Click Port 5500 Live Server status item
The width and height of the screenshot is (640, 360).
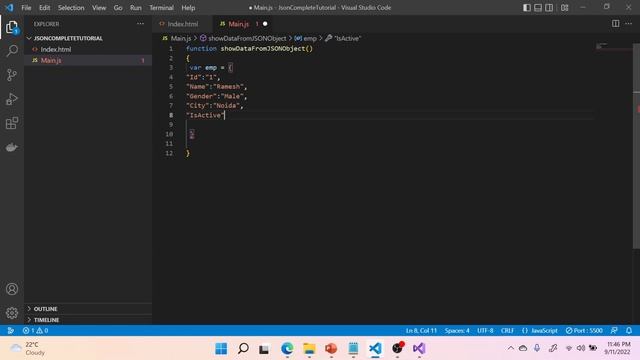click(584, 331)
